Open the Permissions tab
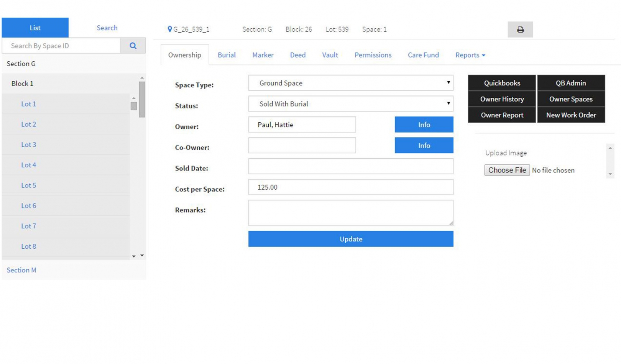 [373, 55]
